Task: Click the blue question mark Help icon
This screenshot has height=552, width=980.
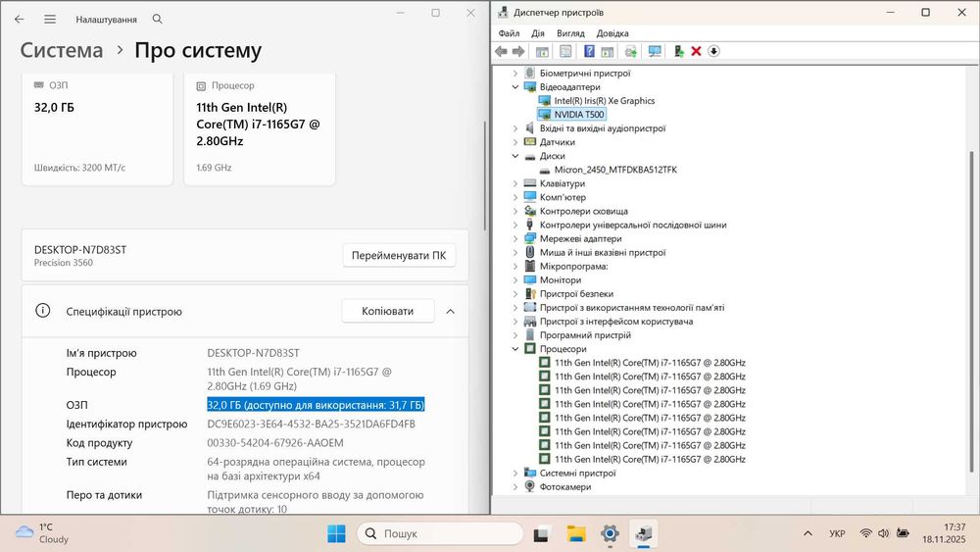Action: (589, 51)
